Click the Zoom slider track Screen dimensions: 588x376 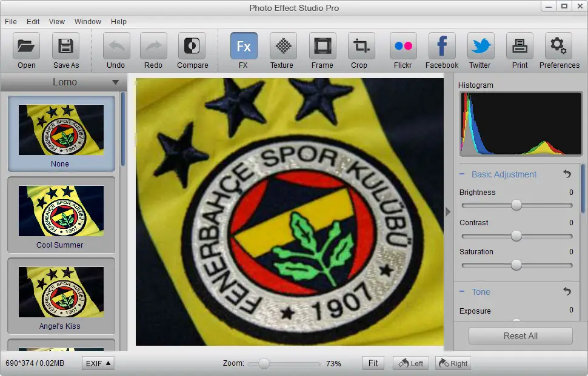284,364
